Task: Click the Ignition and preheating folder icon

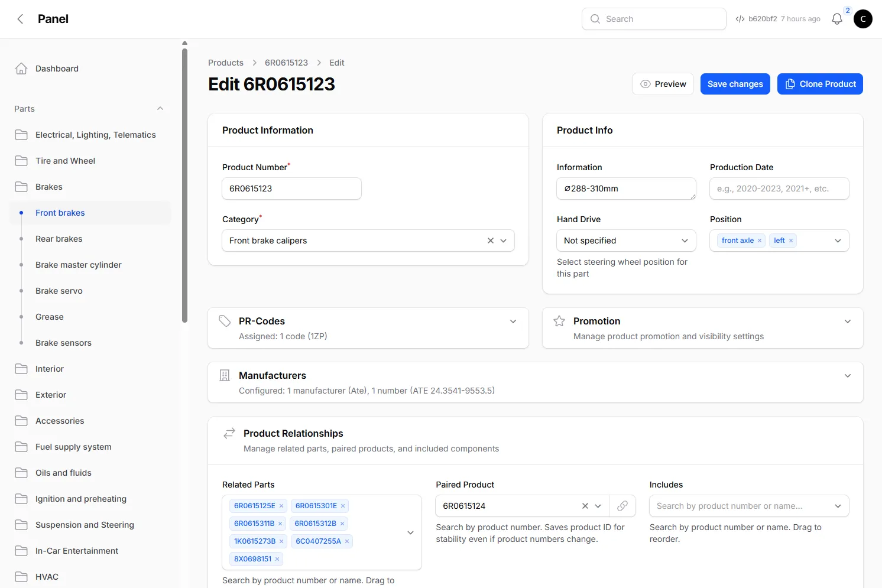Action: tap(21, 499)
